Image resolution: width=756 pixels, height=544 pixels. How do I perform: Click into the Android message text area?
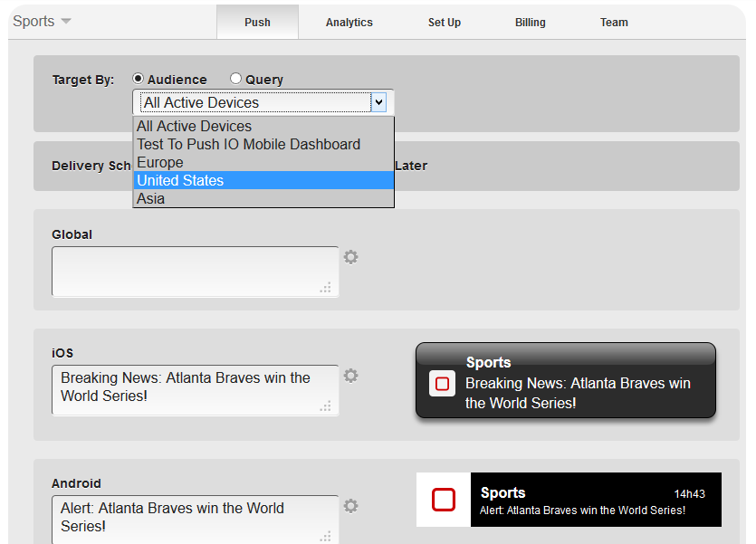coord(196,520)
